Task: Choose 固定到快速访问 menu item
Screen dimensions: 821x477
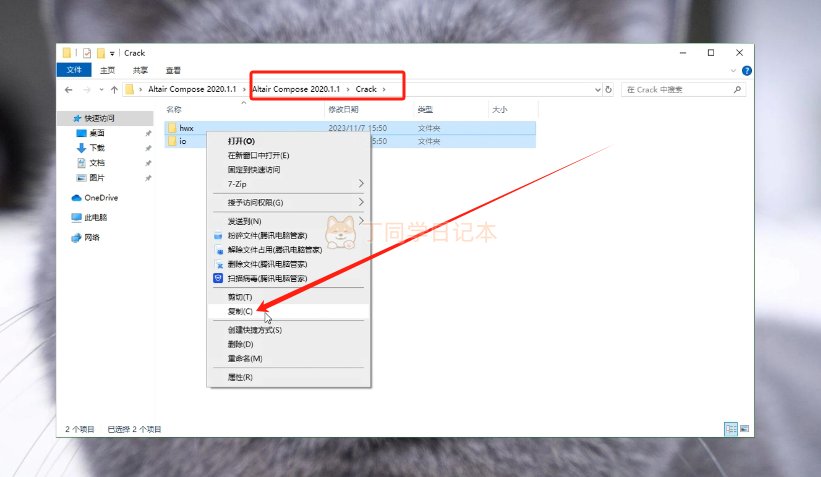Action: [289, 170]
